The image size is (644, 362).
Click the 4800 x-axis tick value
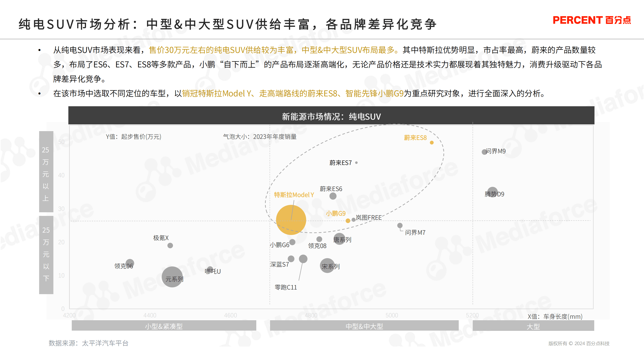tap(311, 315)
